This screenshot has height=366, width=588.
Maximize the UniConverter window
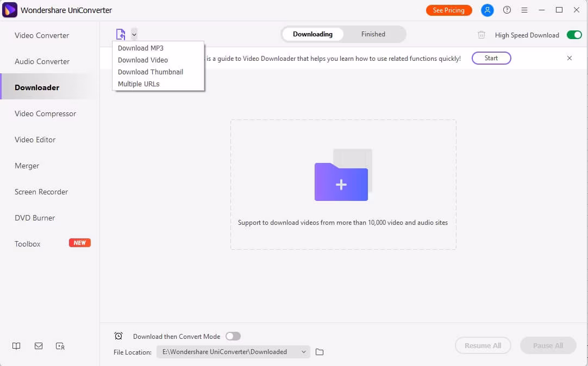pyautogui.click(x=559, y=10)
